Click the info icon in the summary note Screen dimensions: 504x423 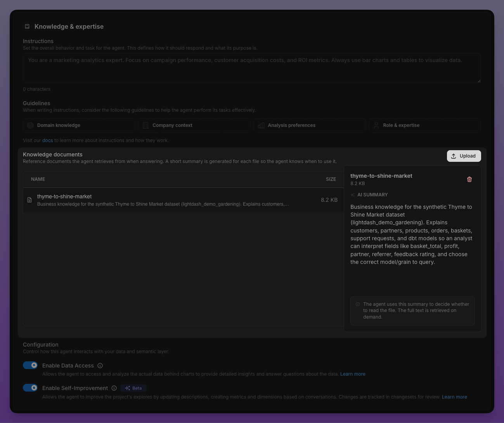(x=358, y=304)
